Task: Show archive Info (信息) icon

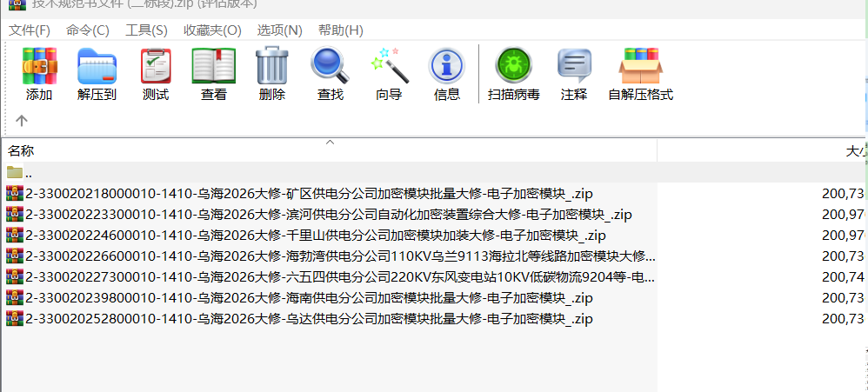Action: (x=446, y=75)
